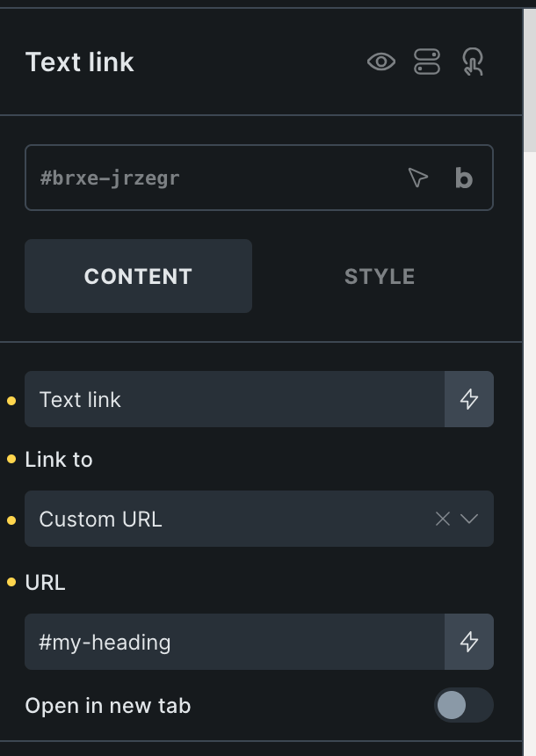The width and height of the screenshot is (536, 756).
Task: Click the Link to label
Action: 59,460
